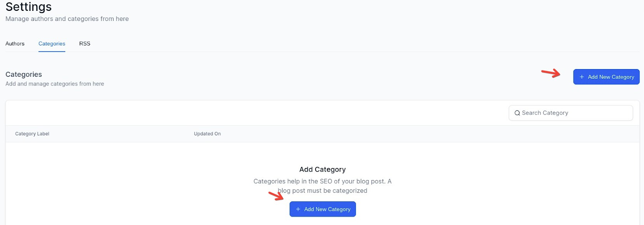644x225 pixels.
Task: Click the Categories section heading
Action: tap(24, 74)
